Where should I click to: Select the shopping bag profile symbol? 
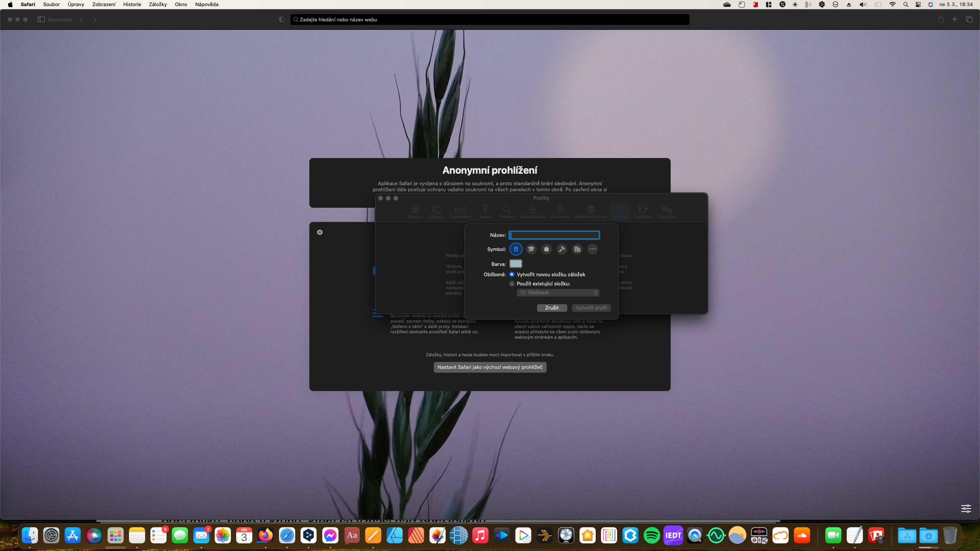[546, 249]
